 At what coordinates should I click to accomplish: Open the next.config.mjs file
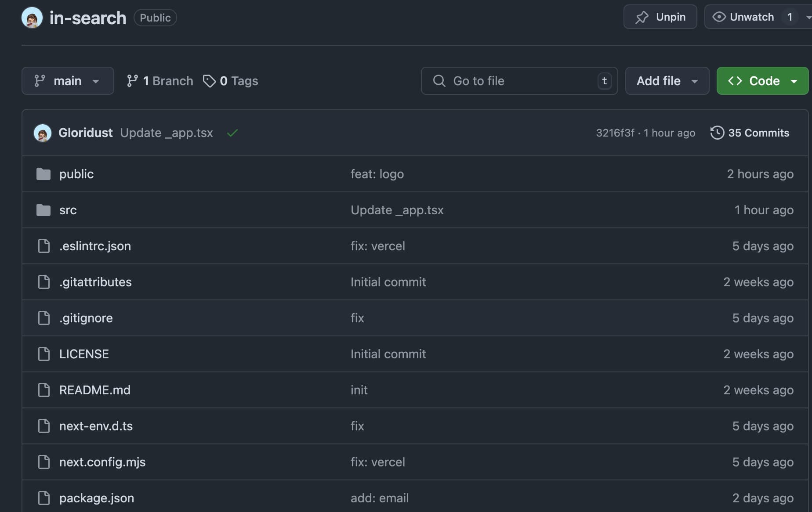coord(102,462)
